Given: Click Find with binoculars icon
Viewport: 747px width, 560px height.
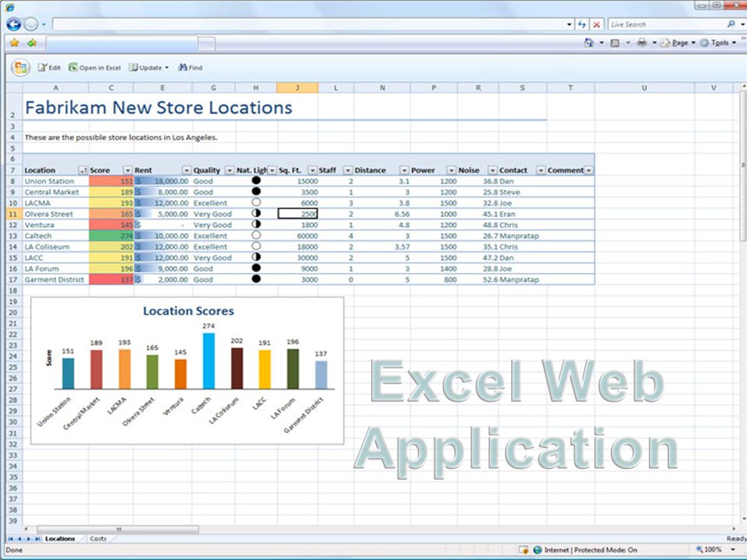Looking at the screenshot, I should pyautogui.click(x=190, y=68).
